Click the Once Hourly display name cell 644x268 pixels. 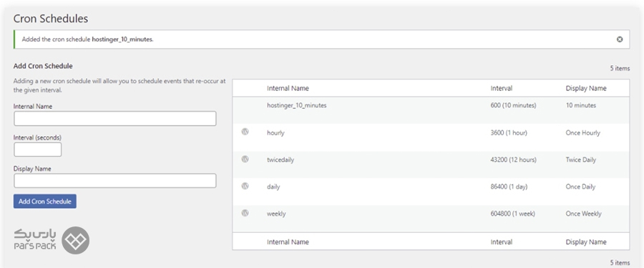tap(582, 133)
